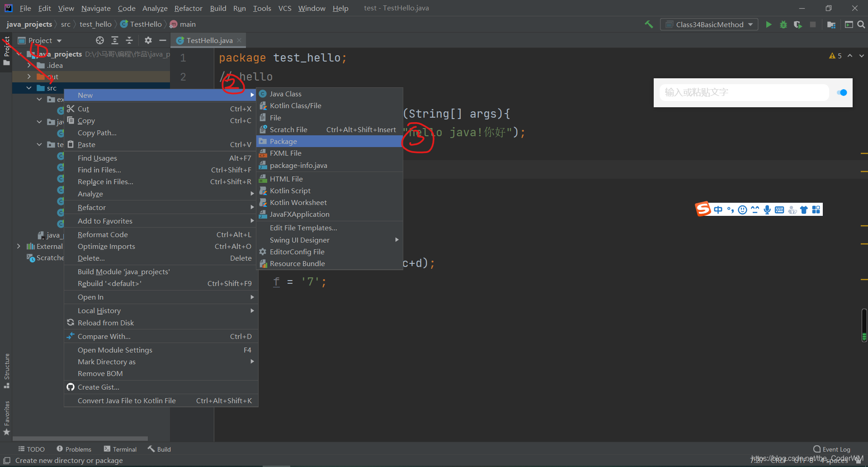Screen dimensions: 868x467
Task: Expand Swing UI Designer submenu
Action: click(330, 240)
